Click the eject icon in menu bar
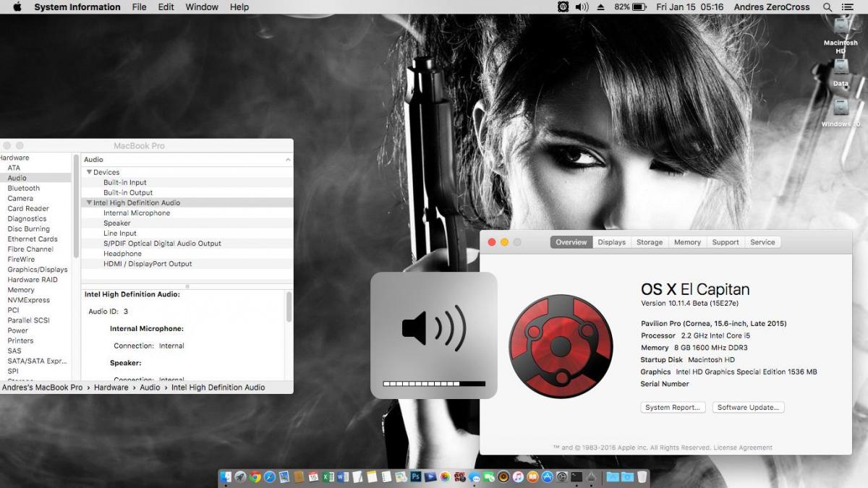This screenshot has height=488, width=868. pyautogui.click(x=601, y=7)
